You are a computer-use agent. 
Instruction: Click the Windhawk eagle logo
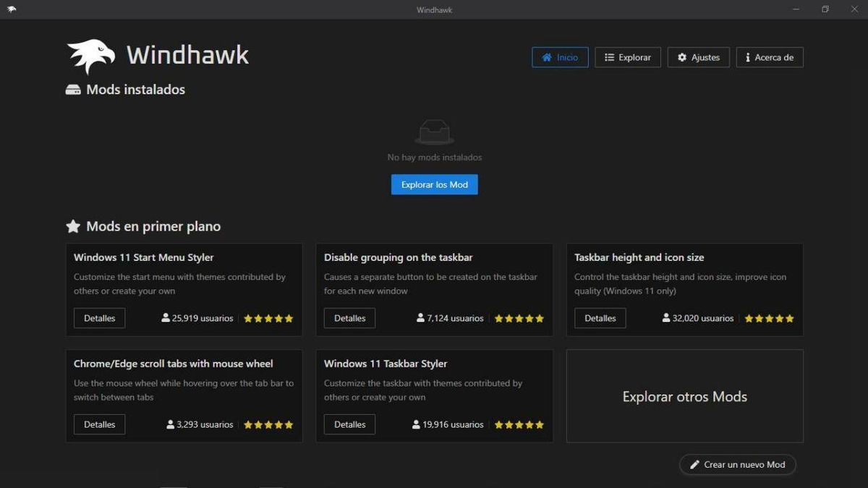click(90, 54)
